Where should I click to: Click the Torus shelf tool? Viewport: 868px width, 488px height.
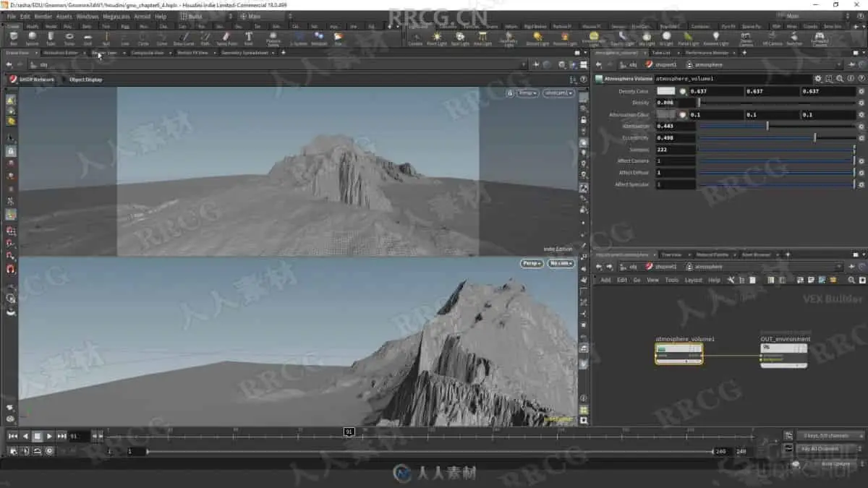point(69,38)
